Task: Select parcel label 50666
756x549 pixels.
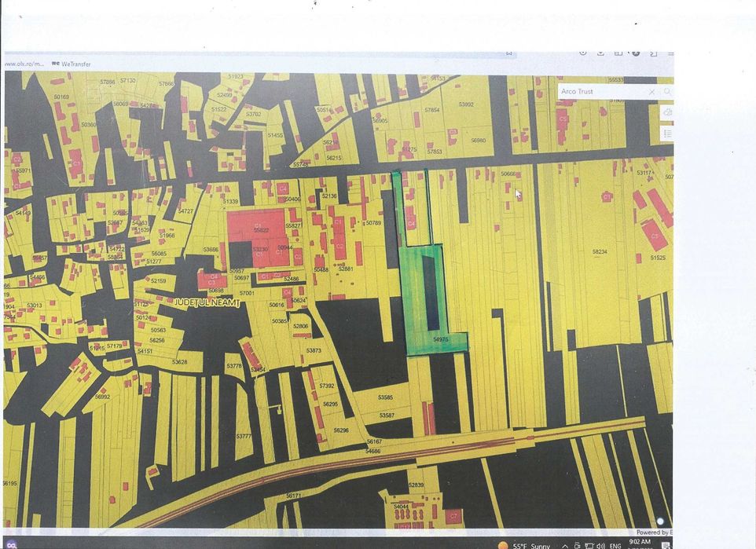Action: click(x=508, y=174)
